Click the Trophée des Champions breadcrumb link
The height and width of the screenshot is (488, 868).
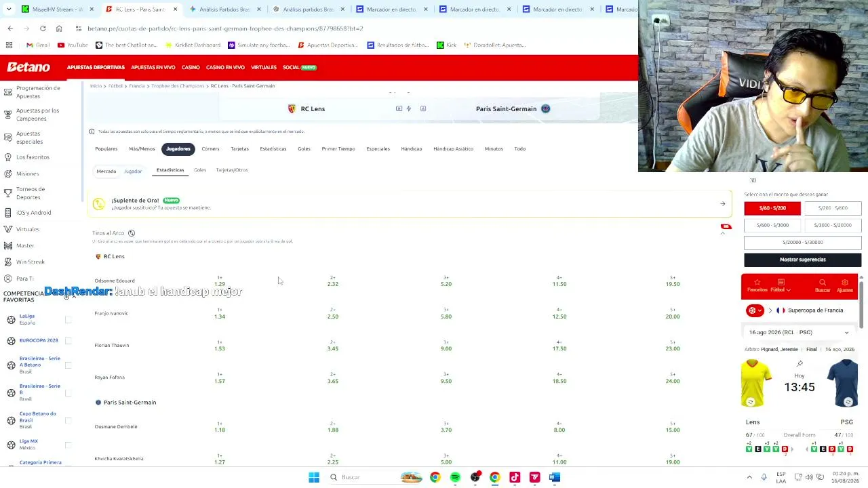coord(178,86)
